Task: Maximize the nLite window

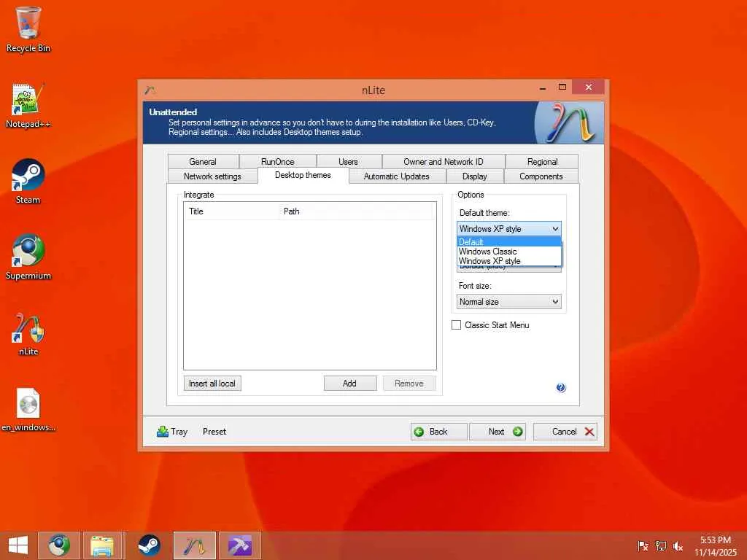Action: point(562,87)
